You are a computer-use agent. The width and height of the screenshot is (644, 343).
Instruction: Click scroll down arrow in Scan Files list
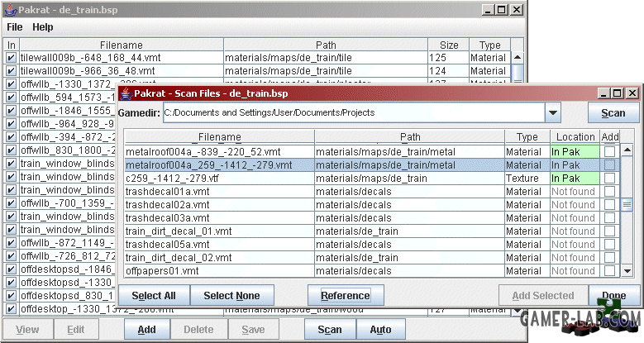(627, 271)
